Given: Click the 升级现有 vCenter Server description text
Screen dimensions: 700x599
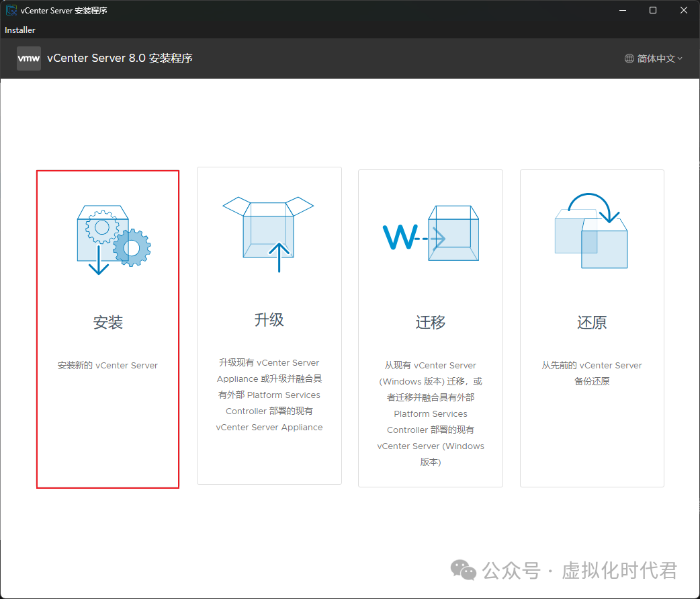Looking at the screenshot, I should 269,395.
